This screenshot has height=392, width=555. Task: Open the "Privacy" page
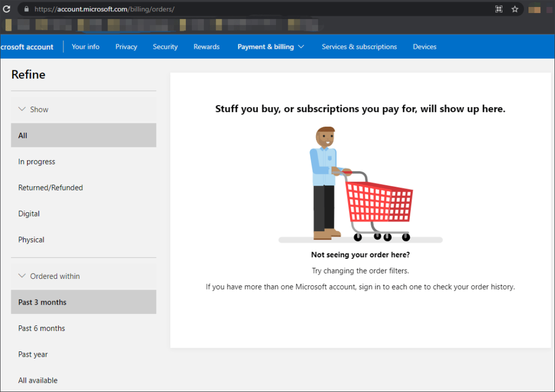tap(126, 47)
